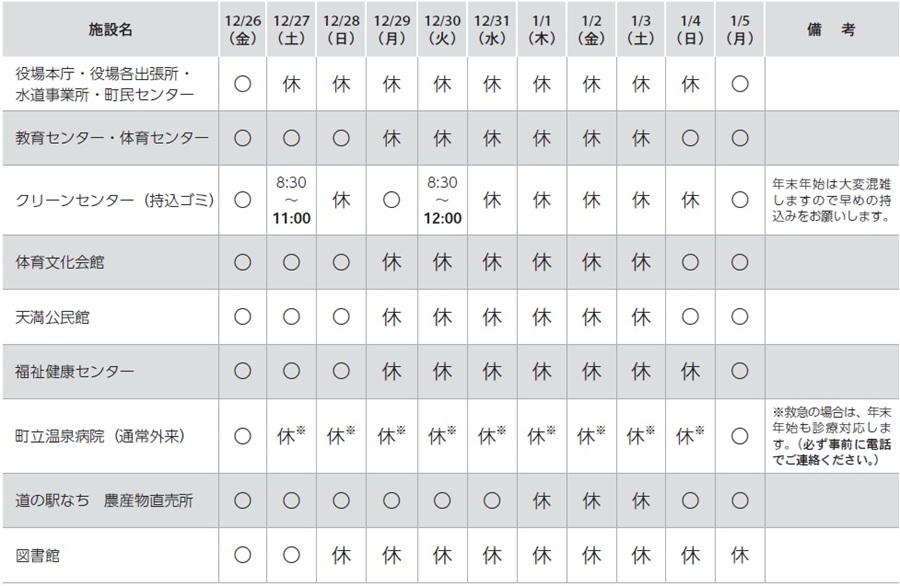Click the 12/30 (火) date header
Screen dimensions: 900x586
441,30
